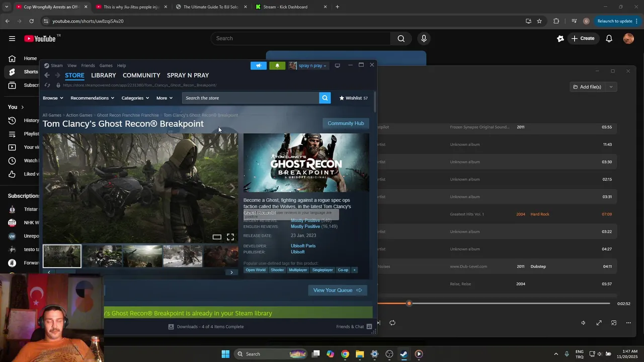This screenshot has width=644, height=362.
Task: Show hidden system tray icons
Action: click(x=556, y=354)
